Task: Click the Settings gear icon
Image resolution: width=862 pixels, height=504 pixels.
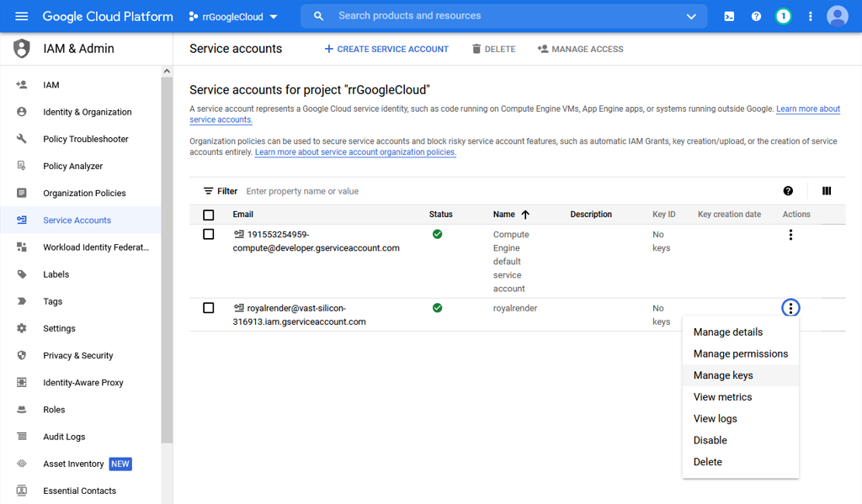Action: pos(21,328)
